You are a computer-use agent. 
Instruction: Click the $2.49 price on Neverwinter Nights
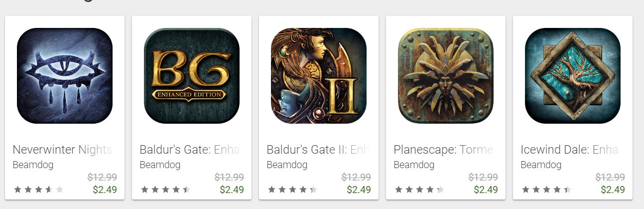click(105, 190)
